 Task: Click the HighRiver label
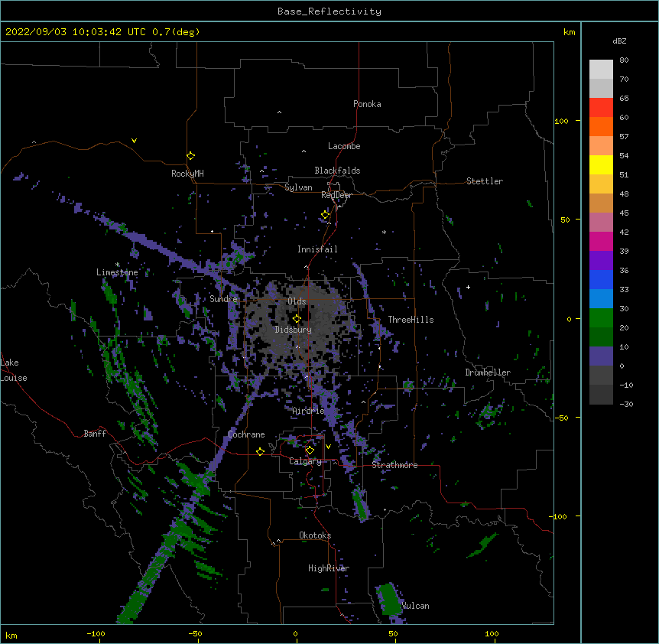point(329,568)
